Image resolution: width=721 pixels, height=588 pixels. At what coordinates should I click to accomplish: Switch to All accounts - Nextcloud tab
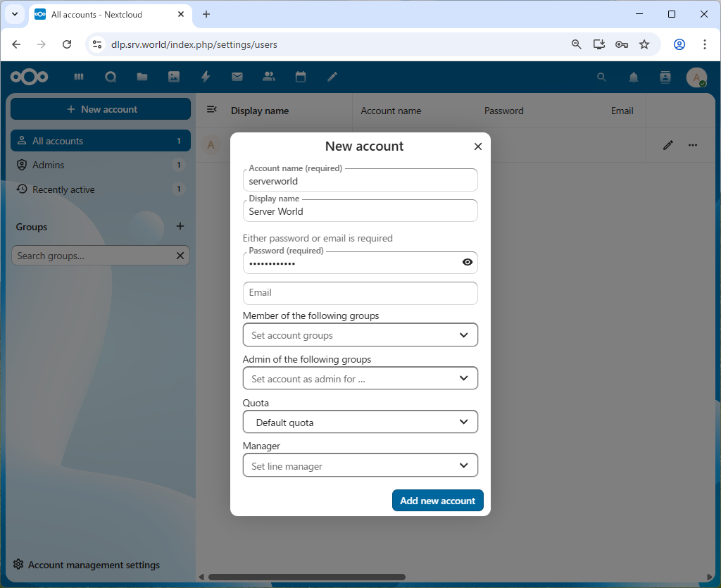[x=111, y=14]
